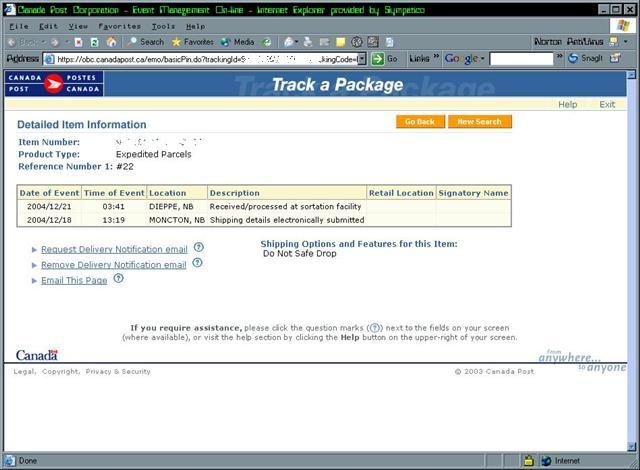Viewport: 640px width, 470px height.
Task: Go to the browser Home page
Action: [x=111, y=42]
